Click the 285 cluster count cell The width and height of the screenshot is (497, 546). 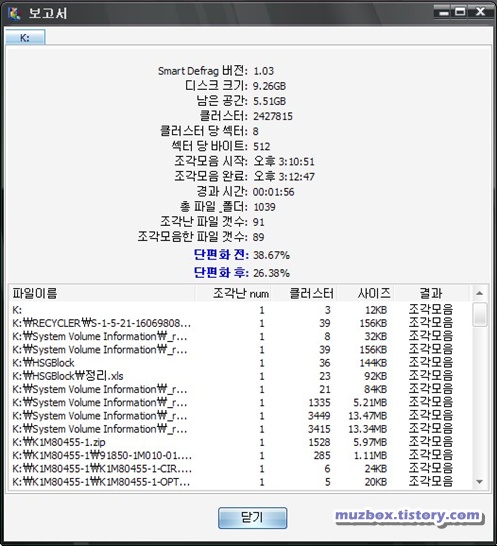coord(322,455)
